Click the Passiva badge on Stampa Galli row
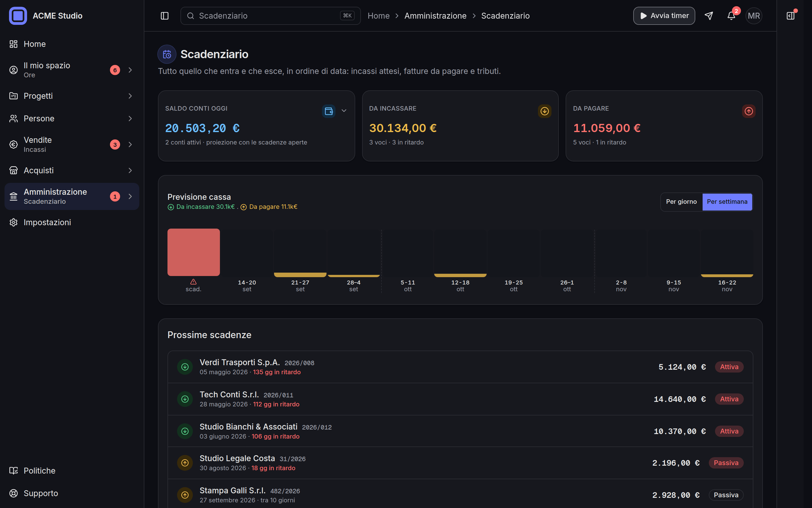This screenshot has width=812, height=508. click(726, 495)
